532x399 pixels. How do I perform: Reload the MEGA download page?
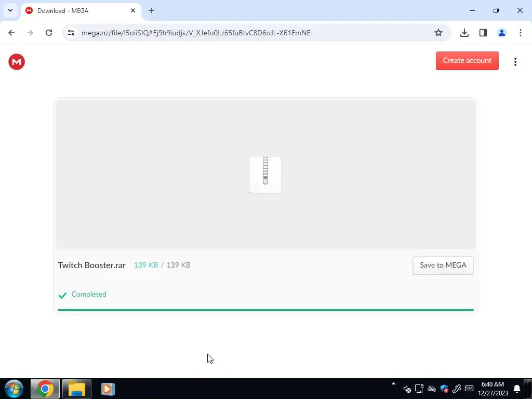[49, 33]
